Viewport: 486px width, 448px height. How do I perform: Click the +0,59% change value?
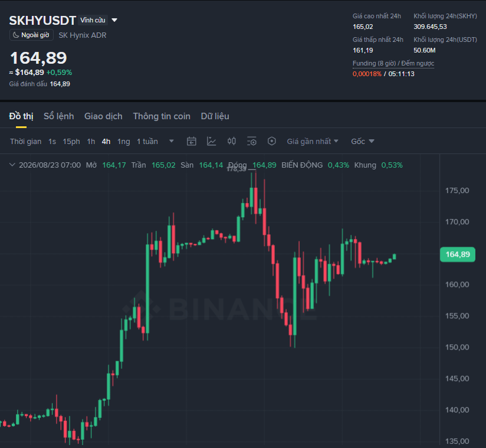59,72
